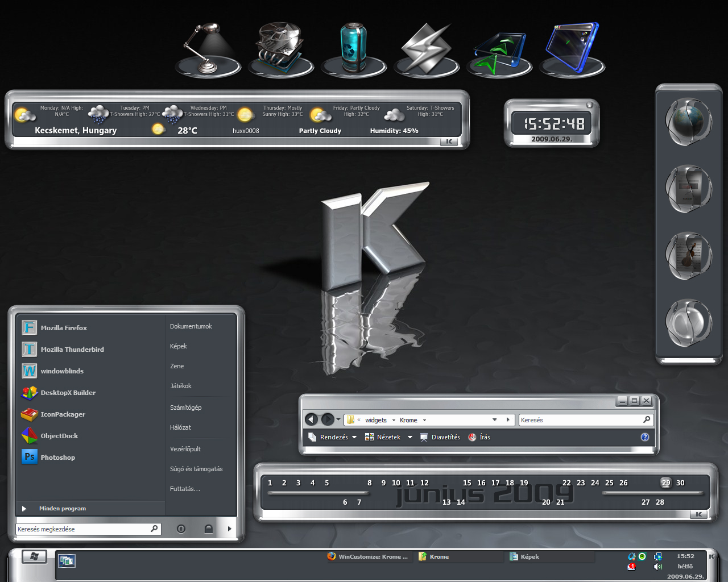
Task: Open Játékok in start menu
Action: (180, 386)
